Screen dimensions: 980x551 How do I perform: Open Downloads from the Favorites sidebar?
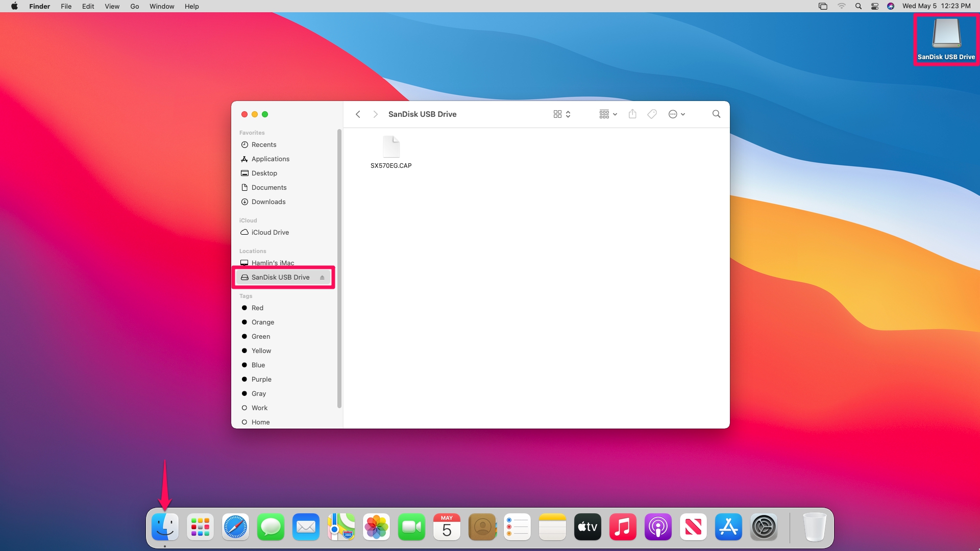tap(268, 202)
